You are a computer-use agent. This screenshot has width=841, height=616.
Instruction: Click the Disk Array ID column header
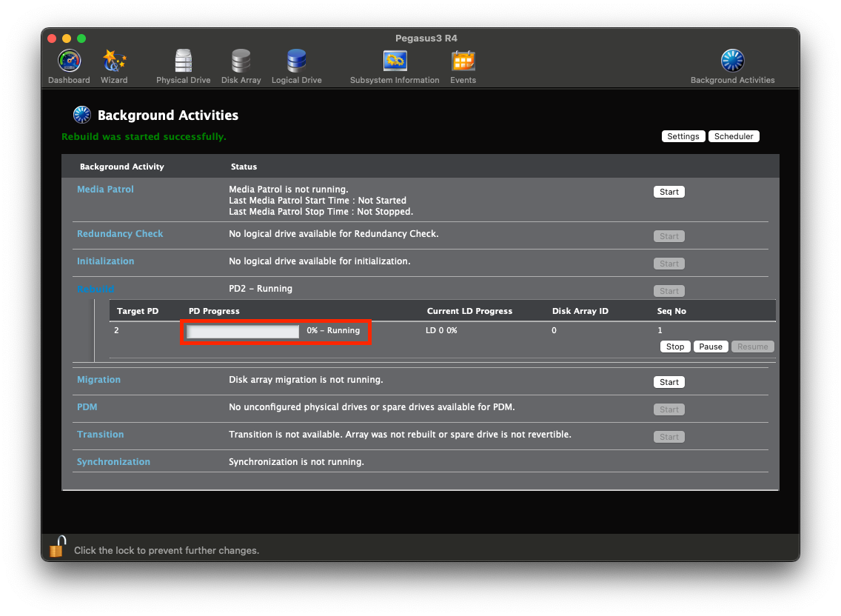click(580, 311)
